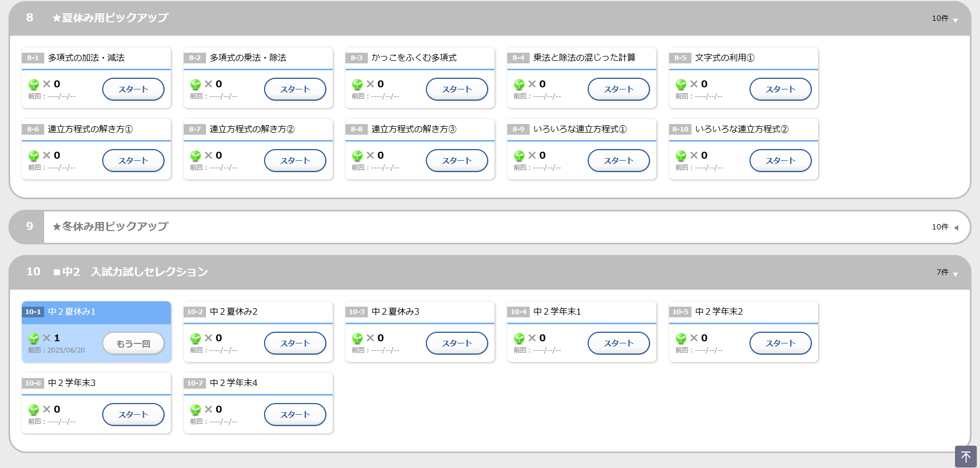This screenshot has height=468, width=980.
Task: Click the scroll-to-top arrow icon
Action: coord(966,457)
